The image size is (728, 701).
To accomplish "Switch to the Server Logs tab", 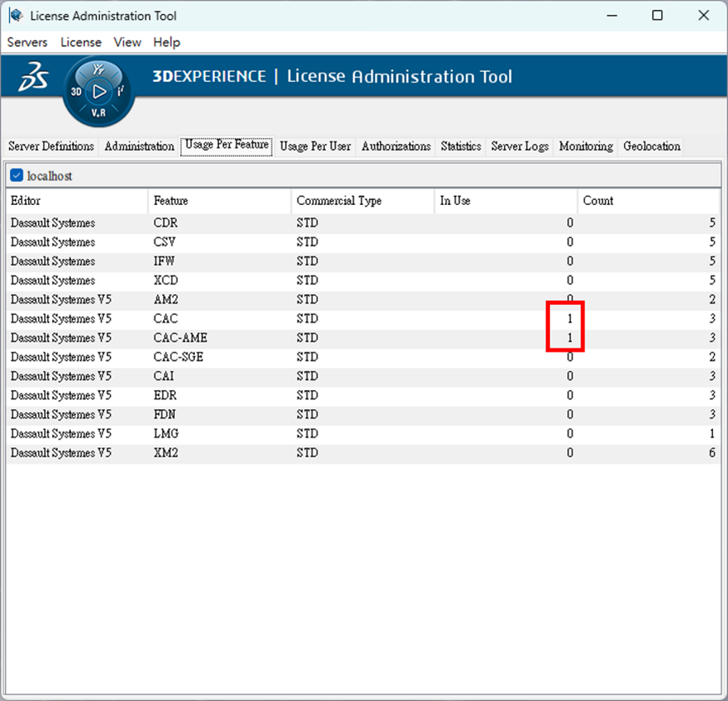I will [520, 147].
